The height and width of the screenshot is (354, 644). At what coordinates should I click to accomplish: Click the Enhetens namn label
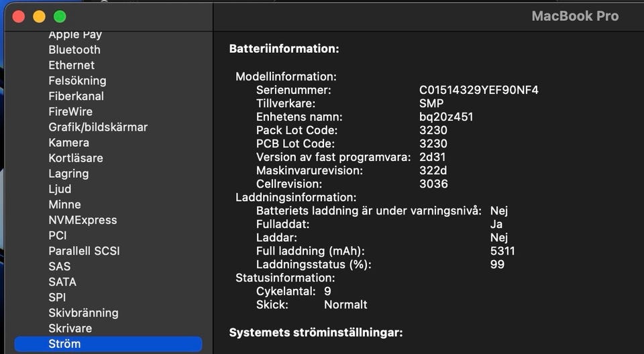[299, 117]
